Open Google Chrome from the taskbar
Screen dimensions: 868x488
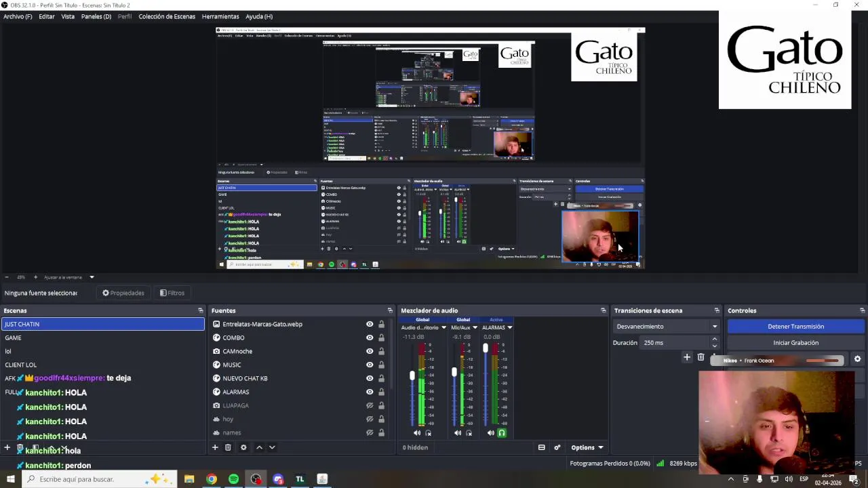click(212, 479)
